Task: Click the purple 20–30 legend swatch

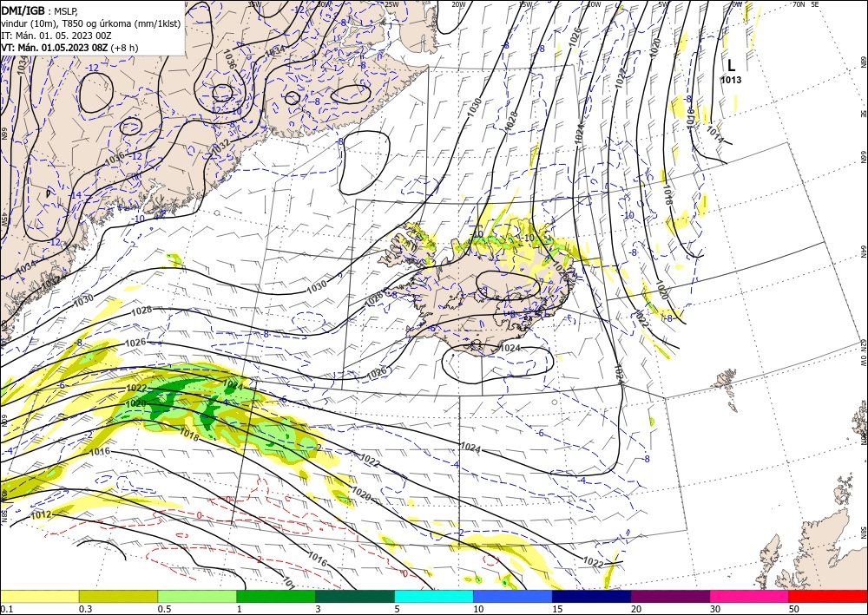Action: 670,596
